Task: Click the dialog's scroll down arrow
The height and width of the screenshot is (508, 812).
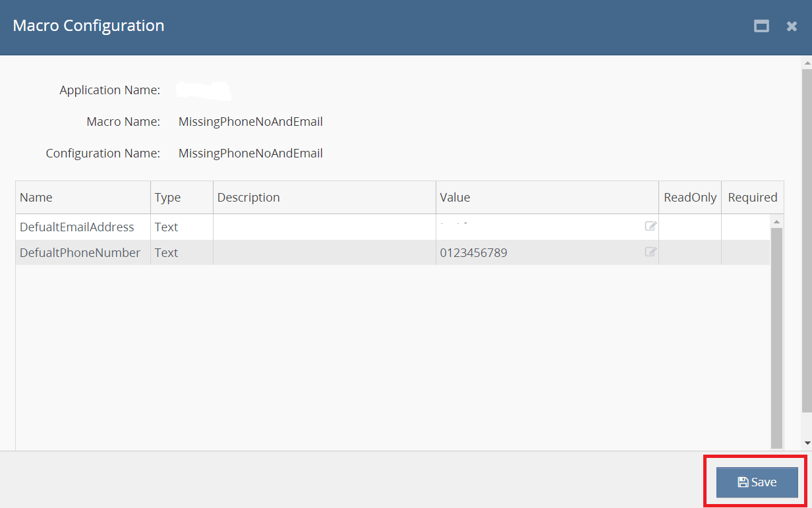Action: tap(807, 443)
